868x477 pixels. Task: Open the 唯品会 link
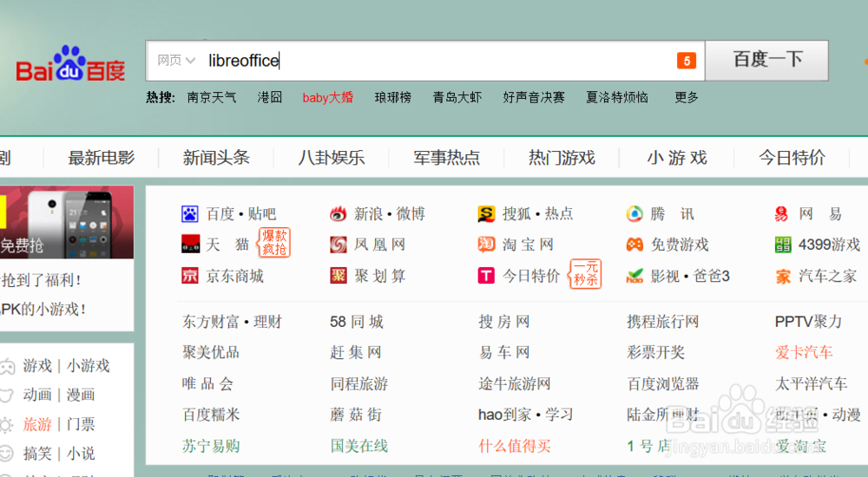(207, 383)
